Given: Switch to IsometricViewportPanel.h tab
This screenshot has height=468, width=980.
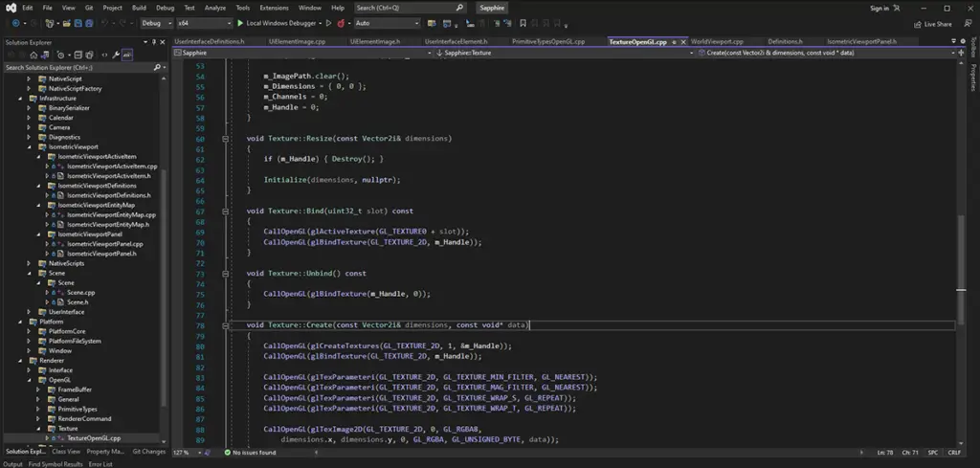Looking at the screenshot, I should point(861,42).
